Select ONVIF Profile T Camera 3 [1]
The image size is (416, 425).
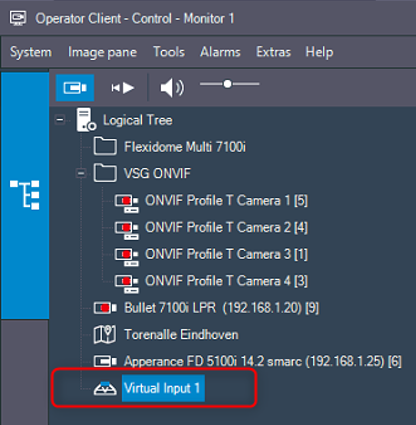pos(226,254)
